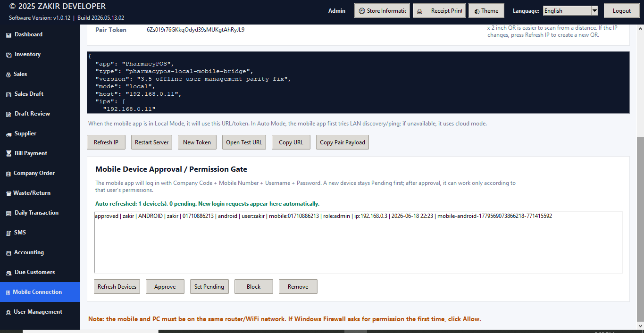Log out using the Logout button
644x333 pixels.
point(621,11)
